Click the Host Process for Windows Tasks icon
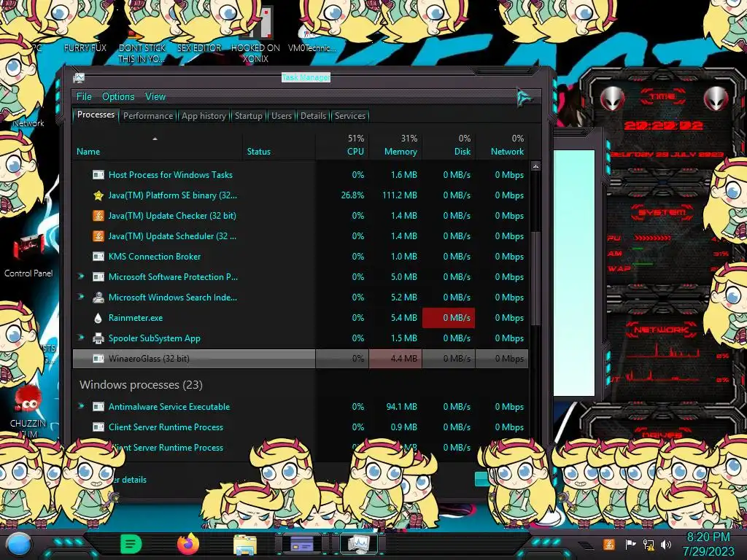 click(x=98, y=175)
